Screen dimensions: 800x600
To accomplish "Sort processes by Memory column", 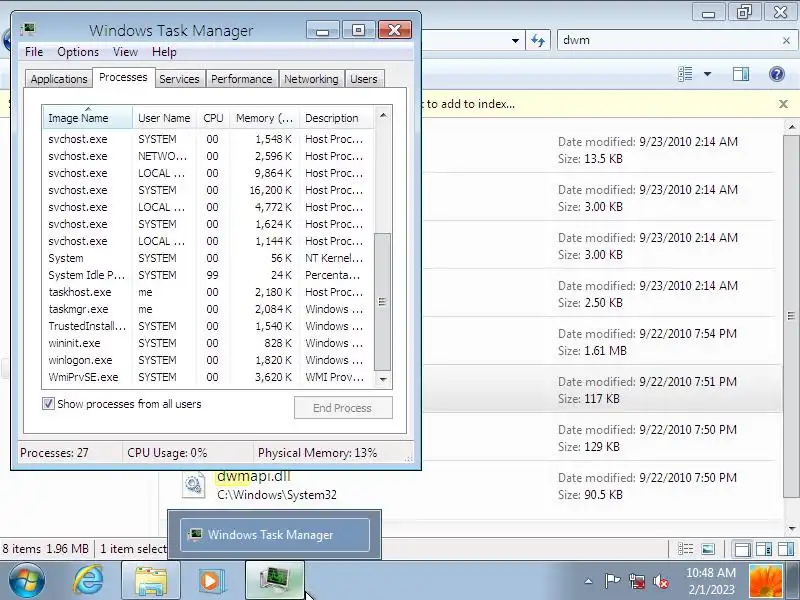I will tap(264, 118).
